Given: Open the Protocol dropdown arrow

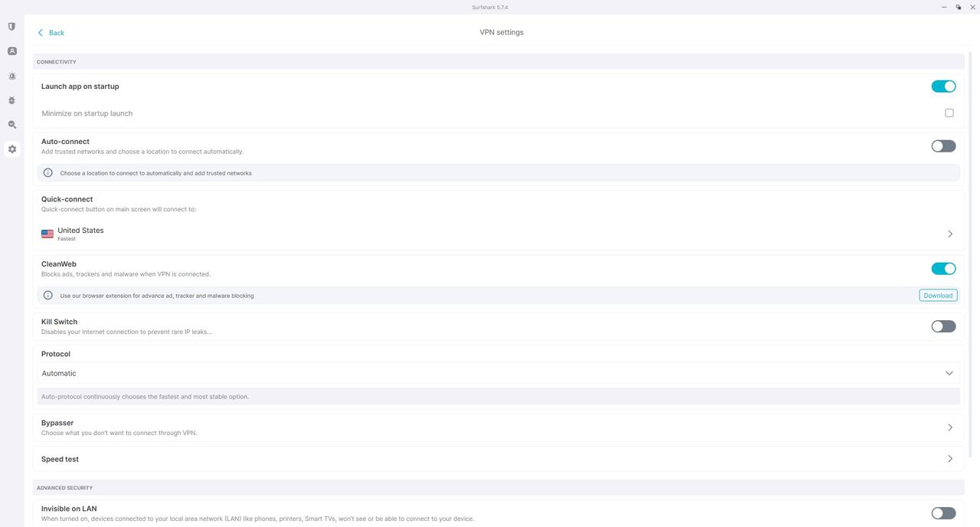Looking at the screenshot, I should 949,373.
